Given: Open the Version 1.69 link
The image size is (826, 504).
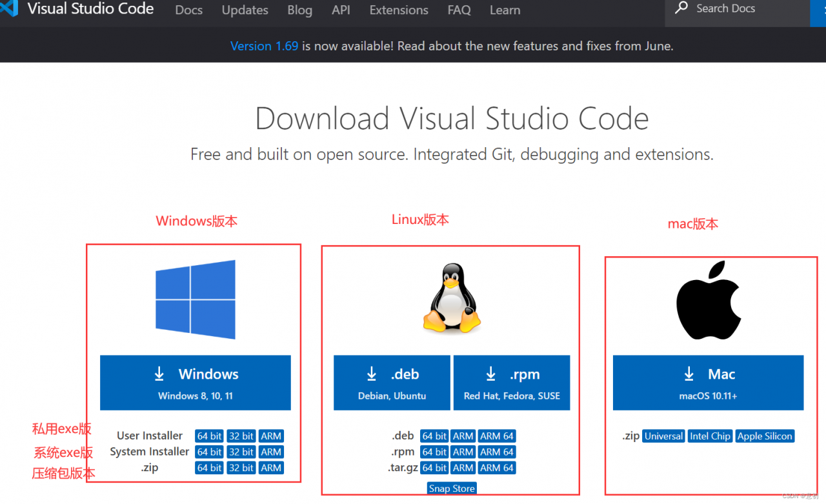Looking at the screenshot, I should tap(265, 46).
